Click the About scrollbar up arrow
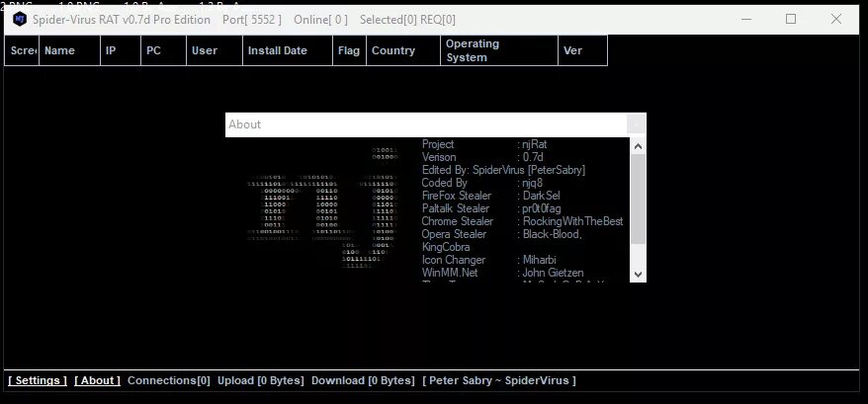868x404 pixels. tap(638, 146)
